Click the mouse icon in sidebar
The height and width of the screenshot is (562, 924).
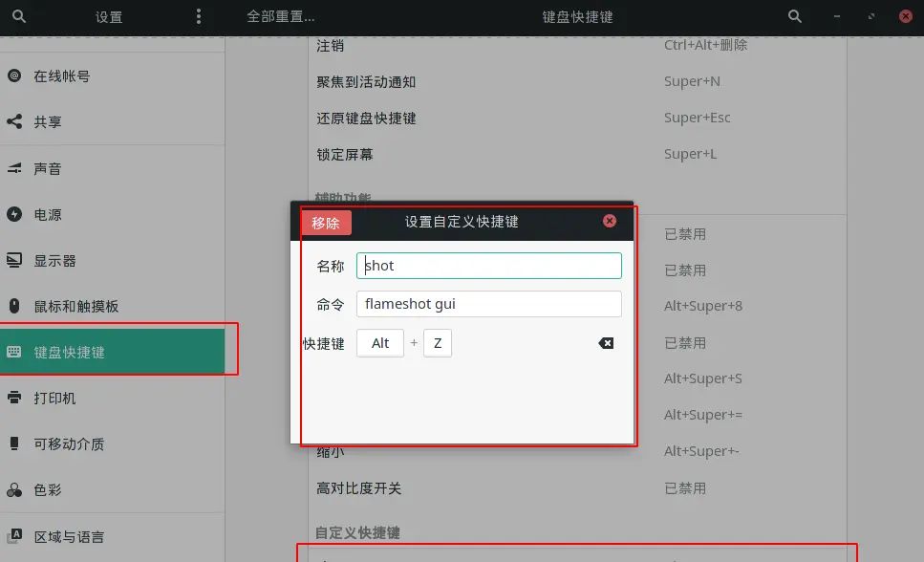pyautogui.click(x=14, y=306)
